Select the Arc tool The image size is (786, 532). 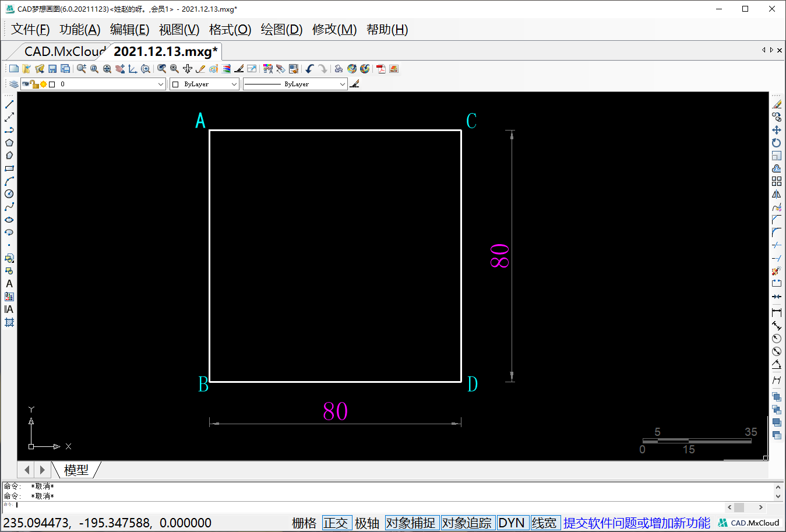pyautogui.click(x=9, y=181)
